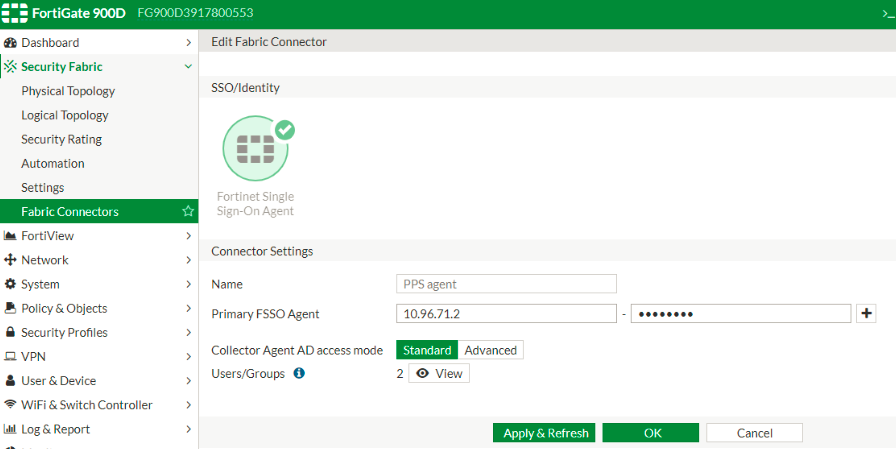Click the Log & Report chart icon

10,428
